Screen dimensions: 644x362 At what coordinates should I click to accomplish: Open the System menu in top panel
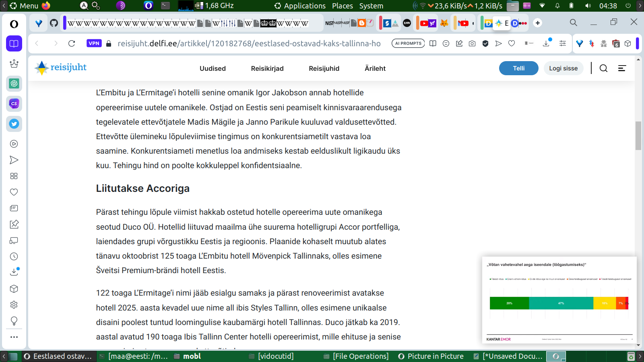coord(371,6)
